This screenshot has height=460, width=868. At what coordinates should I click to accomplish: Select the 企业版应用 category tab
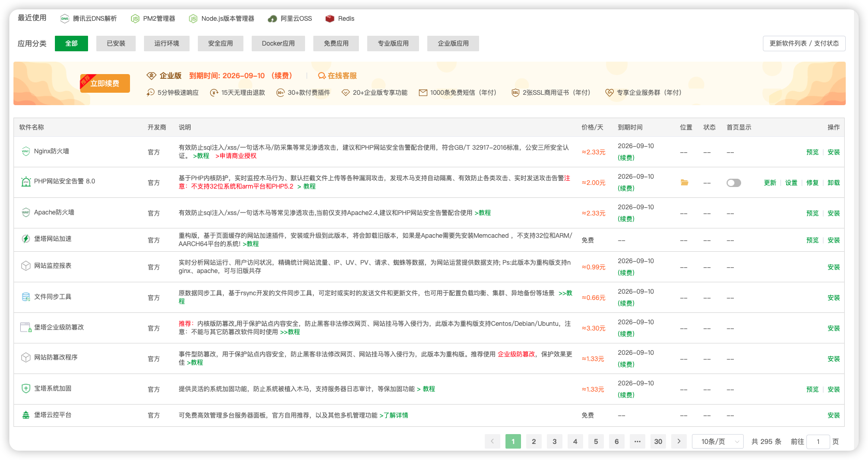(x=453, y=44)
